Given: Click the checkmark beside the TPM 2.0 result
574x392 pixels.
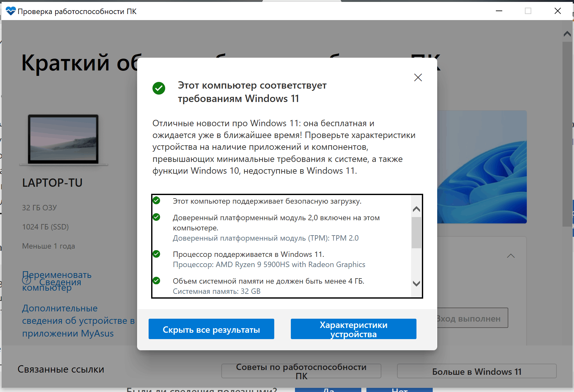Looking at the screenshot, I should 156,217.
